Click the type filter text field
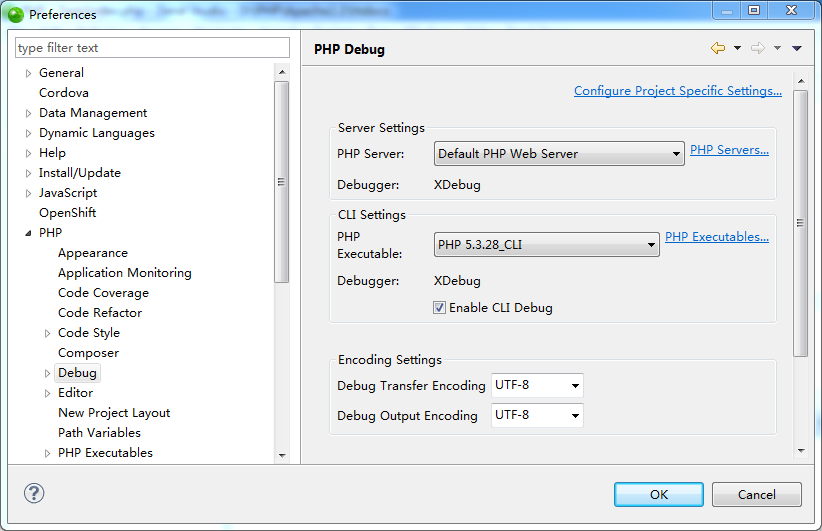 (152, 48)
